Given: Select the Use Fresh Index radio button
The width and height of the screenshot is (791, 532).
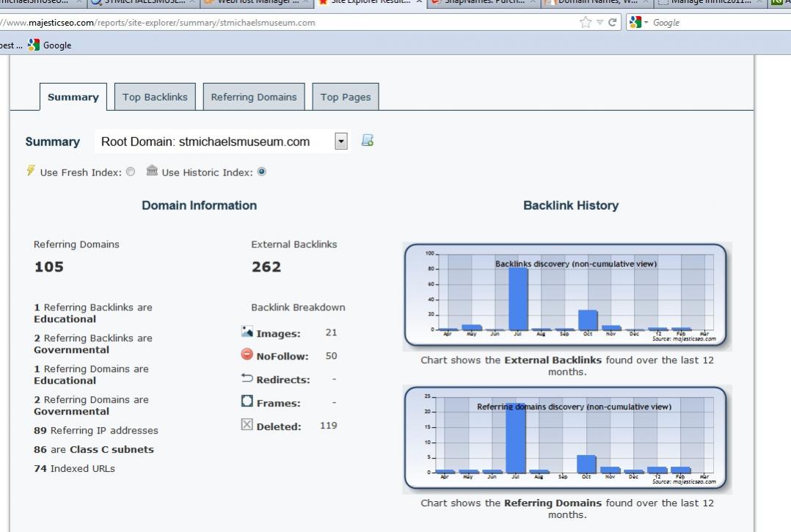Looking at the screenshot, I should (131, 172).
